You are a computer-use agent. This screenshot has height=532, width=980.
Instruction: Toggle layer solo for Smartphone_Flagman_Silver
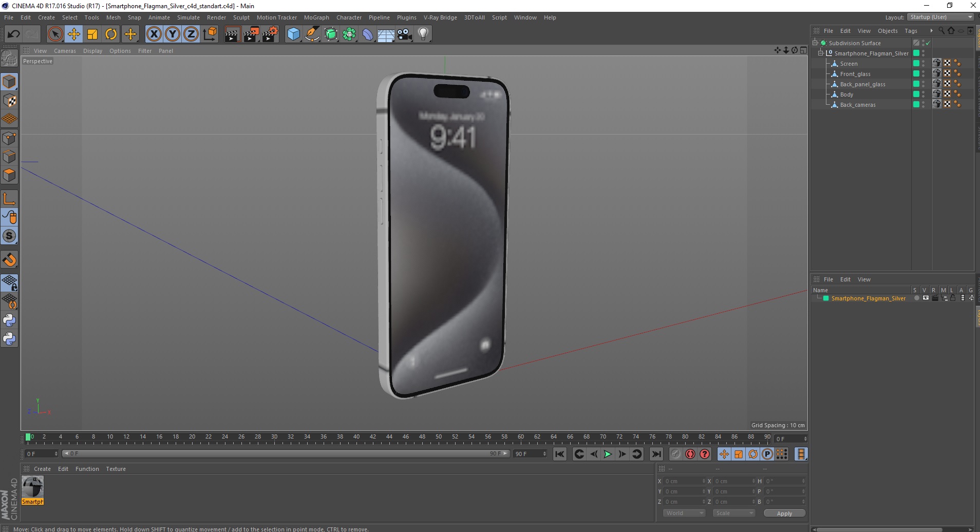point(916,298)
